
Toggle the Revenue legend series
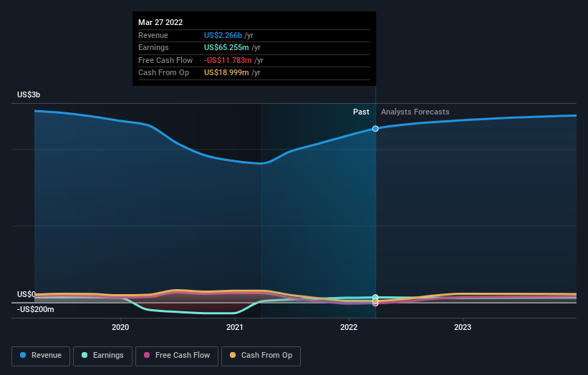(41, 356)
